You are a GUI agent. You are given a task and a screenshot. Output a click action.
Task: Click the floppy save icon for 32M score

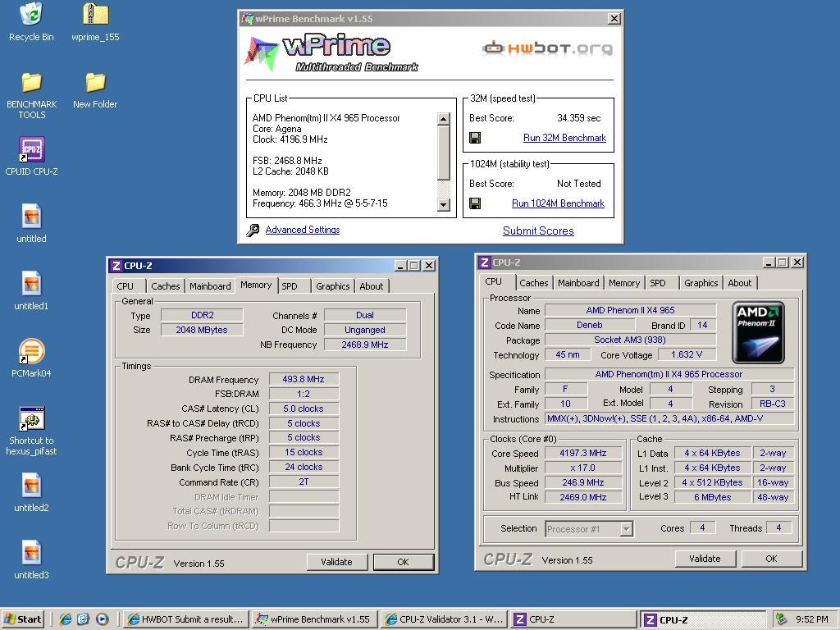[475, 138]
